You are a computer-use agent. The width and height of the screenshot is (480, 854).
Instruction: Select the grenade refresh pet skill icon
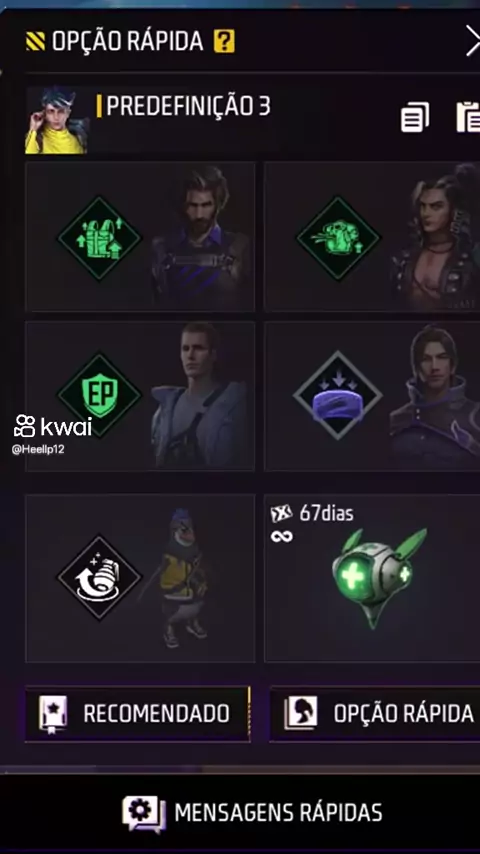tap(100, 577)
